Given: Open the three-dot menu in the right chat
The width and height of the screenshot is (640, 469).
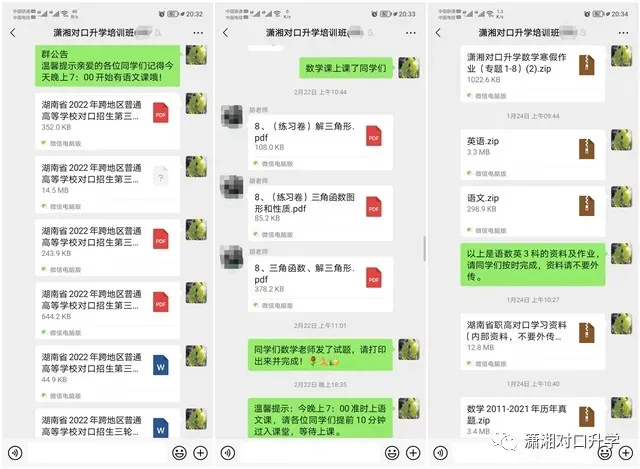Looking at the screenshot, I should [623, 33].
